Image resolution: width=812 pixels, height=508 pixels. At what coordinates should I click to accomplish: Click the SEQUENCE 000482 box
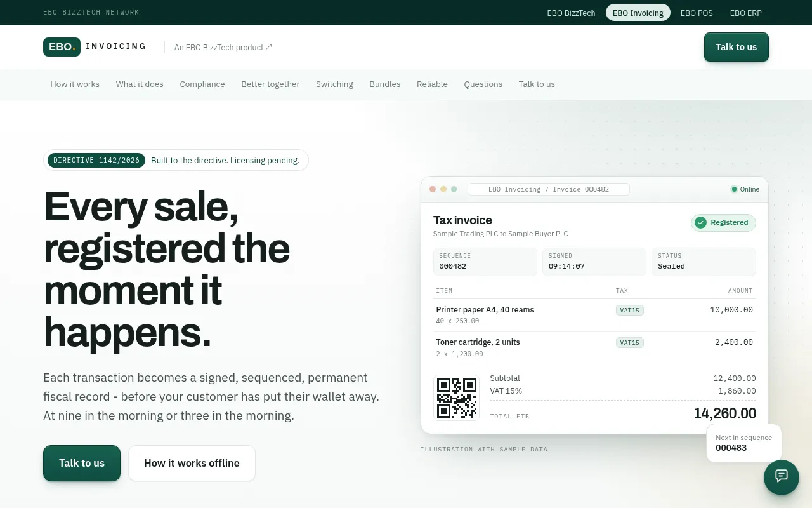tap(485, 262)
